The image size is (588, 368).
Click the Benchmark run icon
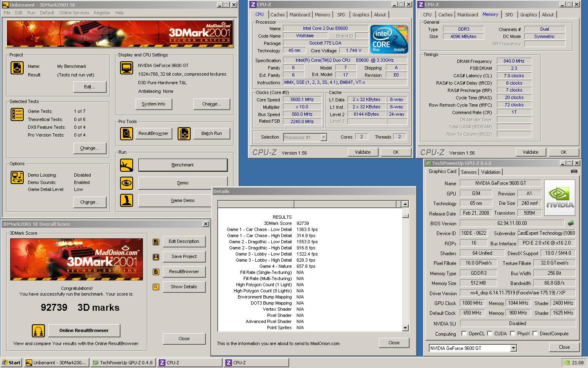point(126,165)
